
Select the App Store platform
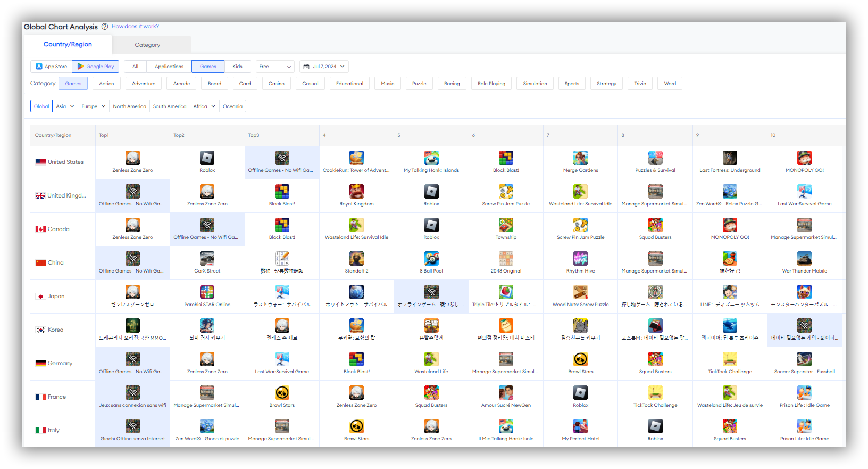pos(51,67)
